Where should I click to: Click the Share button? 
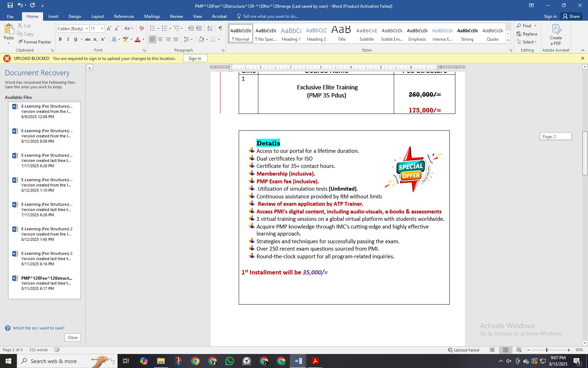tap(571, 16)
